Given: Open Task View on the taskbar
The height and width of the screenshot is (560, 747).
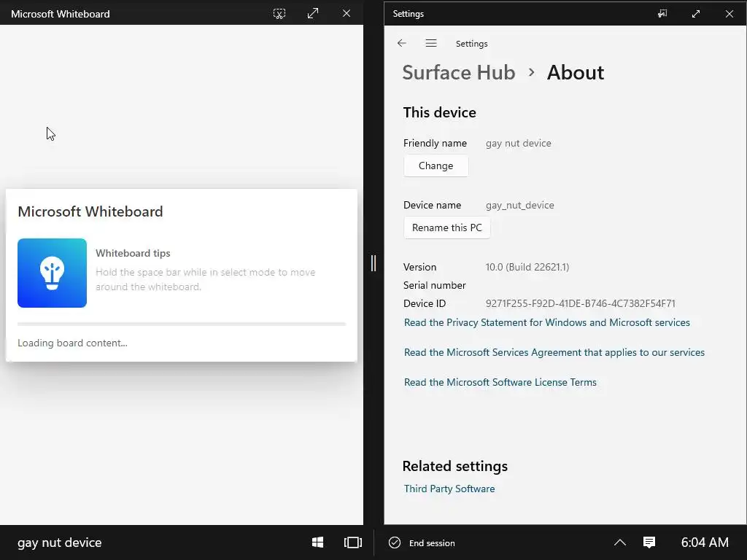Looking at the screenshot, I should coord(353,542).
